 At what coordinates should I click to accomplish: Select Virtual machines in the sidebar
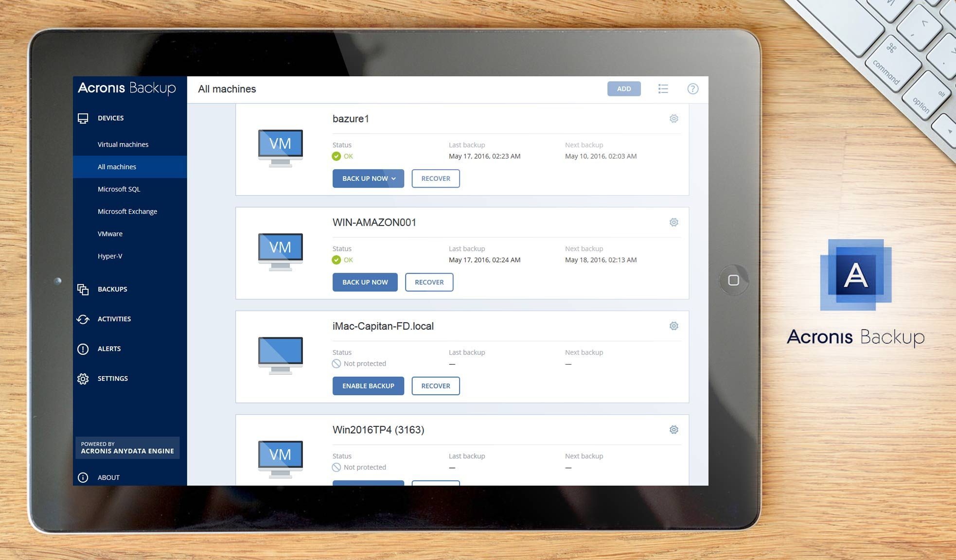(123, 144)
